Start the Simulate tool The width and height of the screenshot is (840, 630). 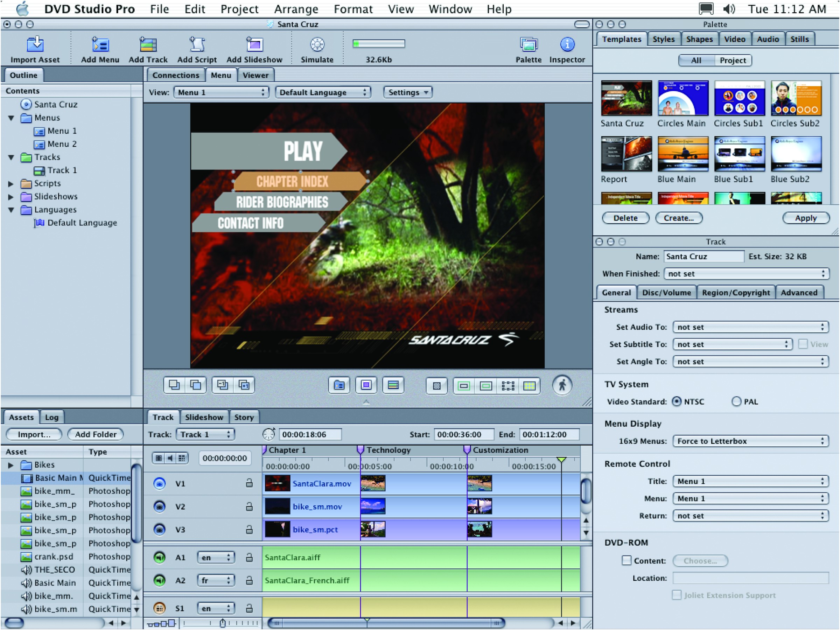coord(317,45)
